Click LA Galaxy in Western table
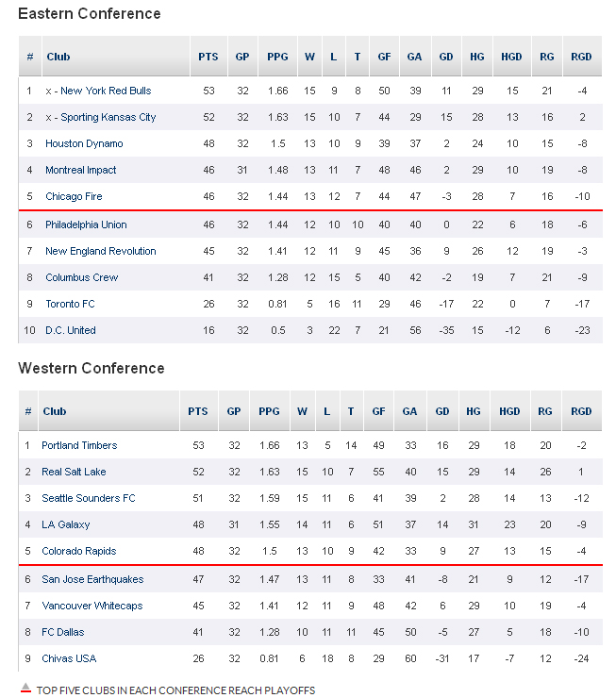Screen dimensions: 616x698 click(x=66, y=524)
